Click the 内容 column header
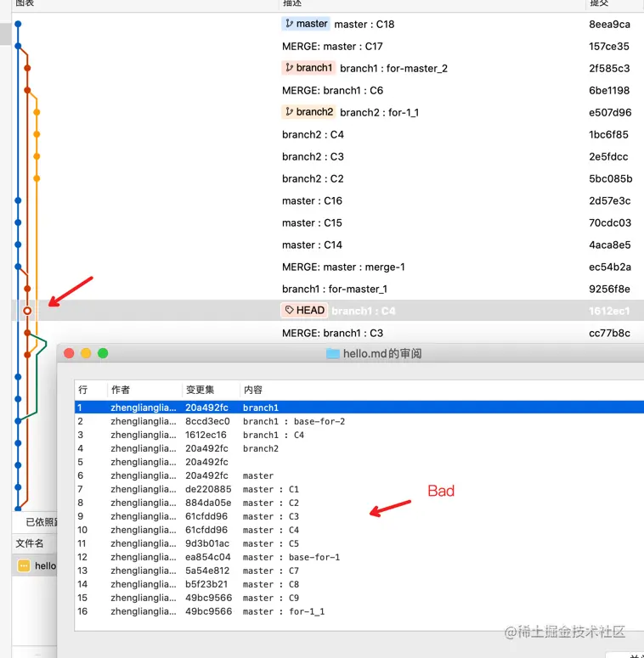This screenshot has width=644, height=658. coord(253,390)
